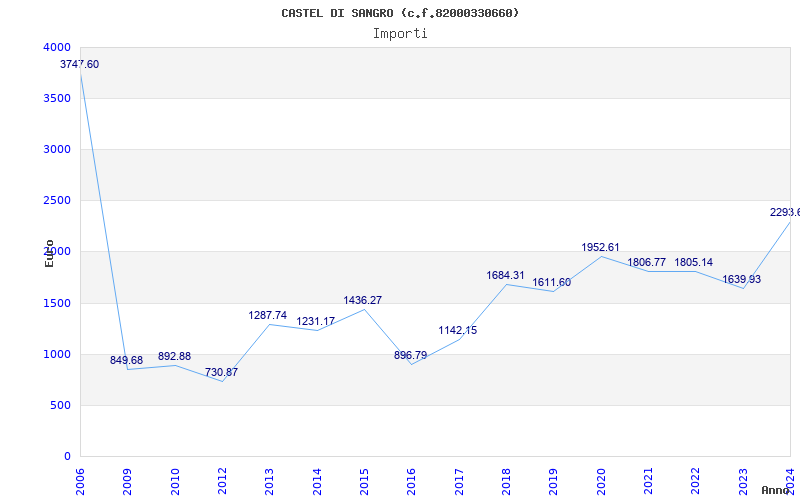The image size is (800, 500).
Task: Click data label 849.68
Action: (127, 360)
